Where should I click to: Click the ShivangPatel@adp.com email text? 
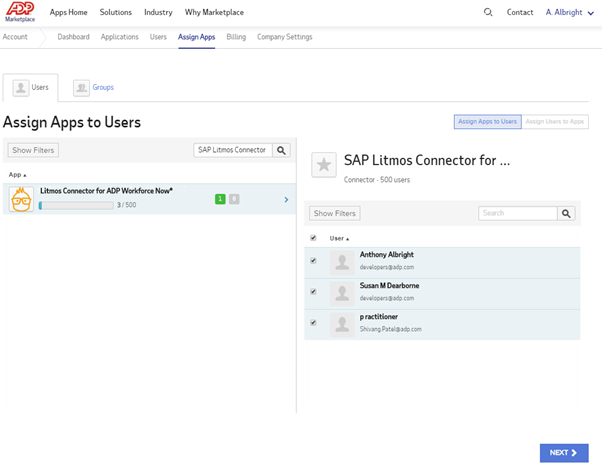pos(390,329)
